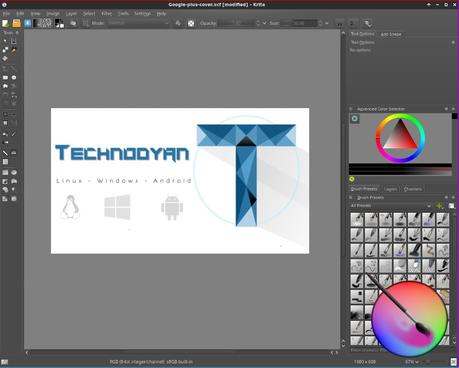
Task: Select the Ellipse tool in the toolbox
Action: click(14, 77)
